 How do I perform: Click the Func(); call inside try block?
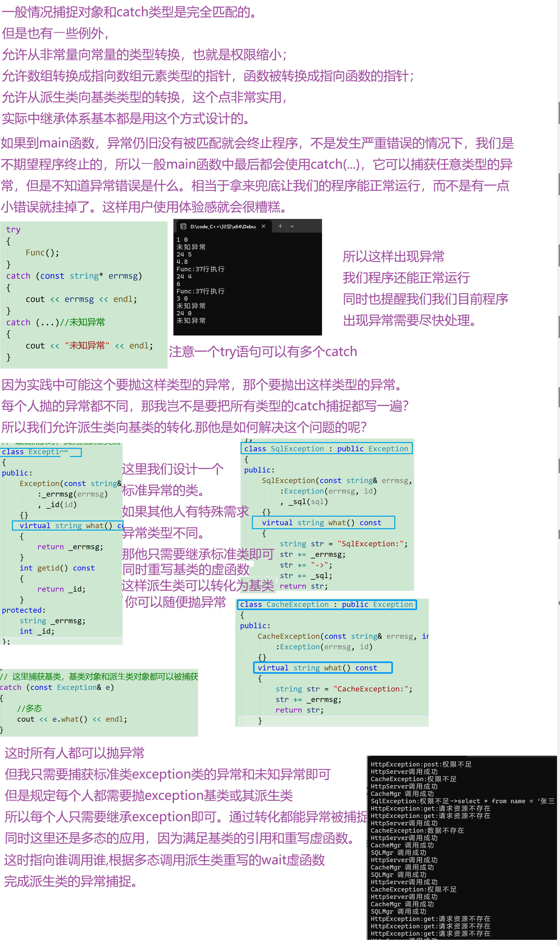pyautogui.click(x=42, y=253)
